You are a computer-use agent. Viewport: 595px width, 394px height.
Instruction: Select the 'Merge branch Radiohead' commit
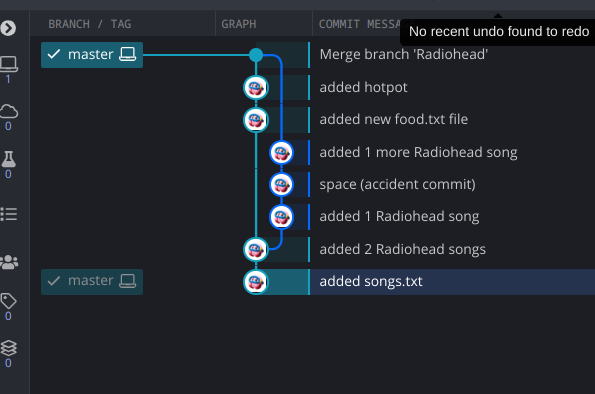tap(403, 55)
